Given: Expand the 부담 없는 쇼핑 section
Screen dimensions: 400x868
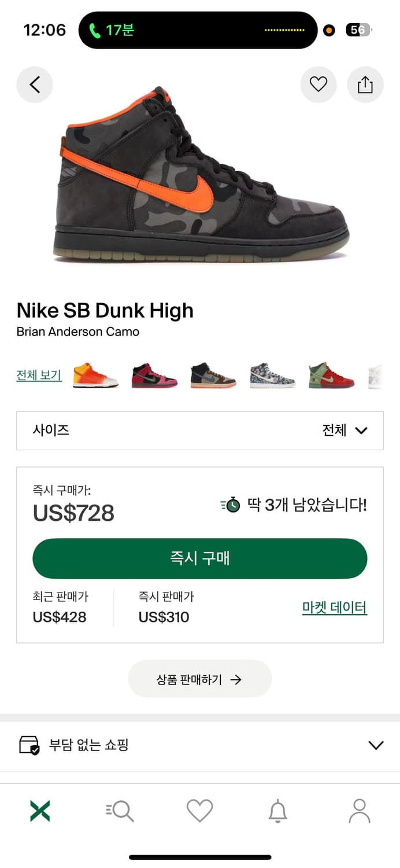Looking at the screenshot, I should [x=376, y=745].
